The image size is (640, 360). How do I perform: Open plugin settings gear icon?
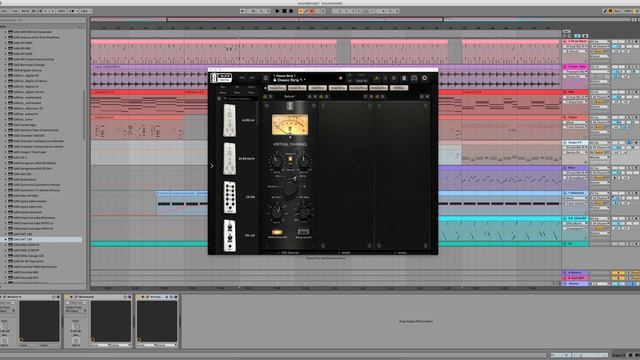tap(424, 78)
